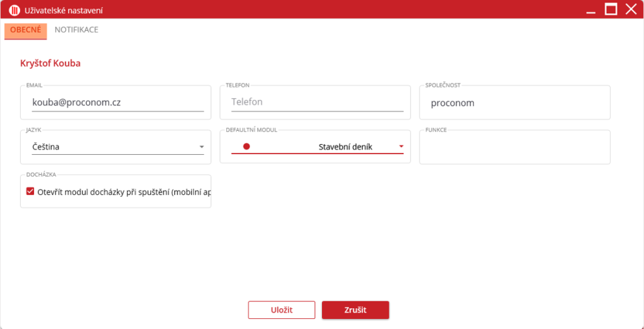
Task: Click the Stavební deník module selection
Action: 345,147
